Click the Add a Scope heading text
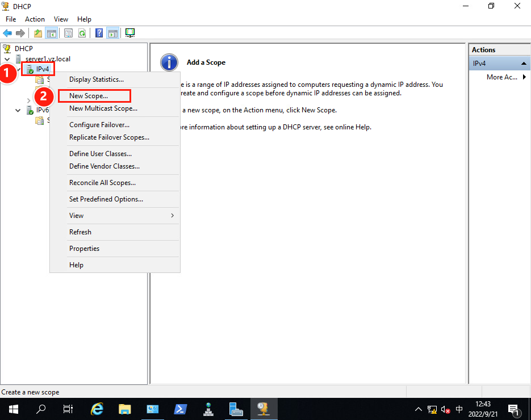The image size is (531, 420). tap(206, 62)
